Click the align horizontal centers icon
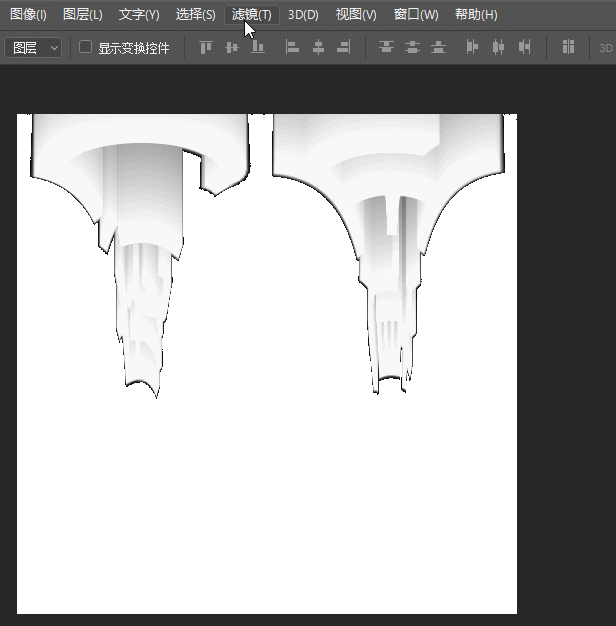This screenshot has height=626, width=616. coord(318,47)
